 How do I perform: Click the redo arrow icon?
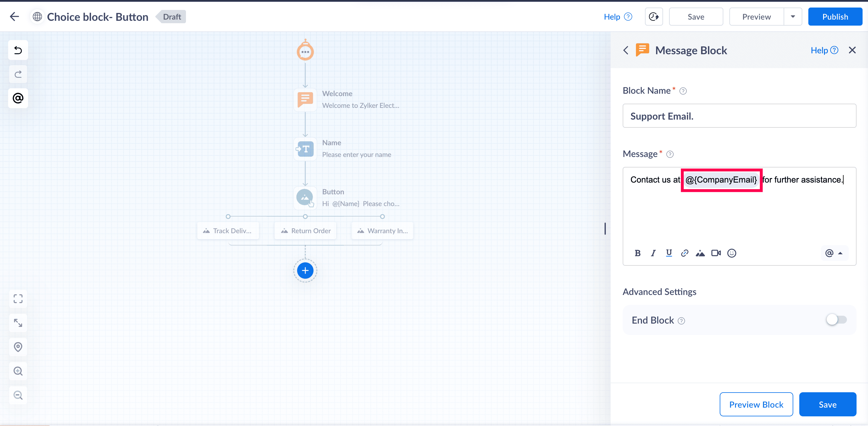tap(18, 74)
